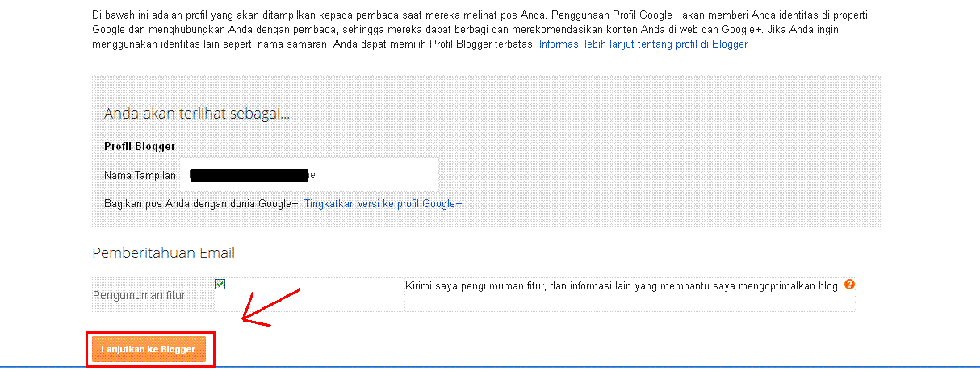
Task: Toggle the Pengumuman fitur checkbox
Action: 220,285
